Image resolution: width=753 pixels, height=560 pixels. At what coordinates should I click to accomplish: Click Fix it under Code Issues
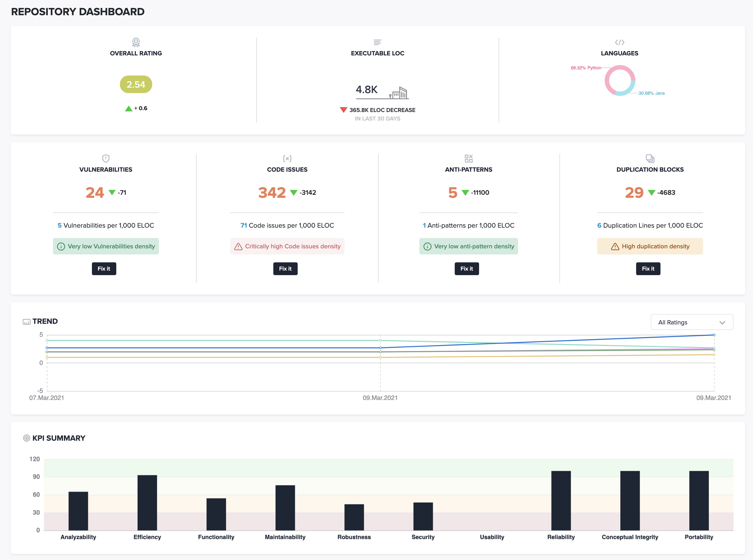pyautogui.click(x=285, y=268)
